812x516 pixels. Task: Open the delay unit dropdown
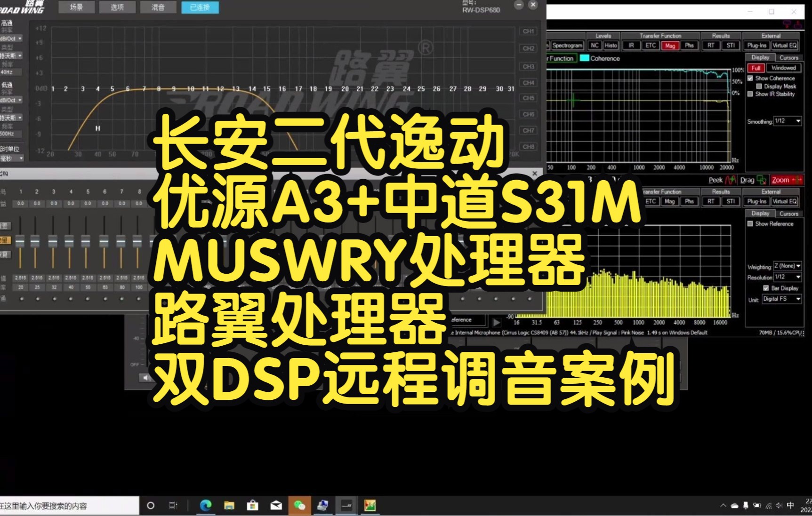tap(12, 159)
